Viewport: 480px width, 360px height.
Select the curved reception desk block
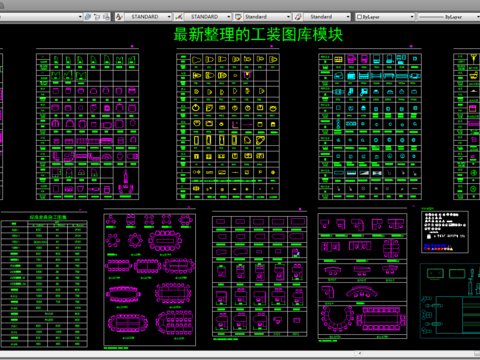click(x=362, y=292)
